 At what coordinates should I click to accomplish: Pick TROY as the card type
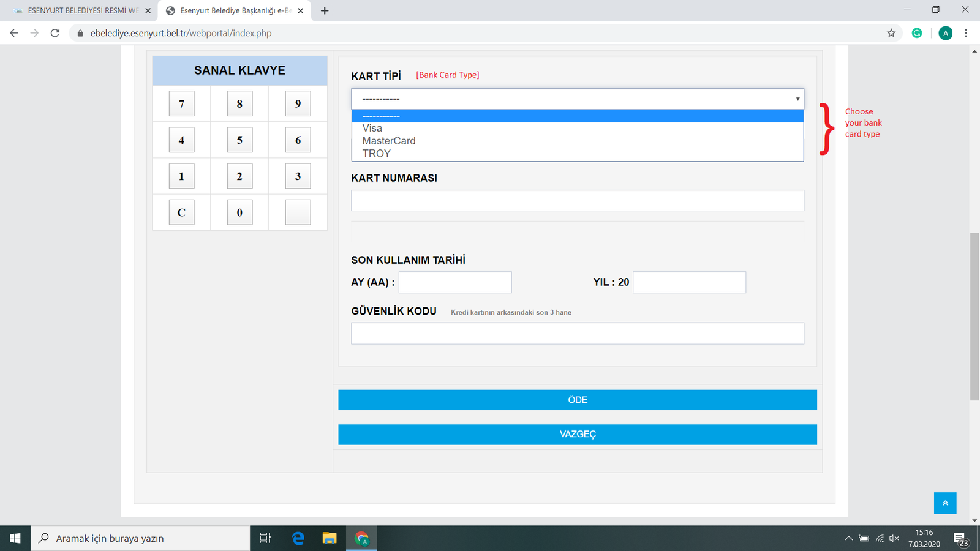point(377,154)
